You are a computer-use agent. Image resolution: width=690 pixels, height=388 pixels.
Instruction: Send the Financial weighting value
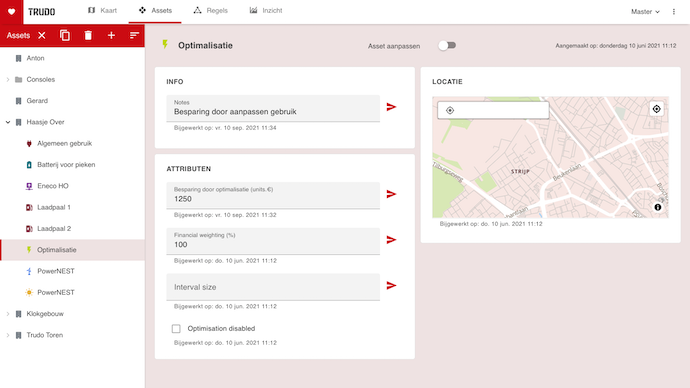(x=391, y=240)
